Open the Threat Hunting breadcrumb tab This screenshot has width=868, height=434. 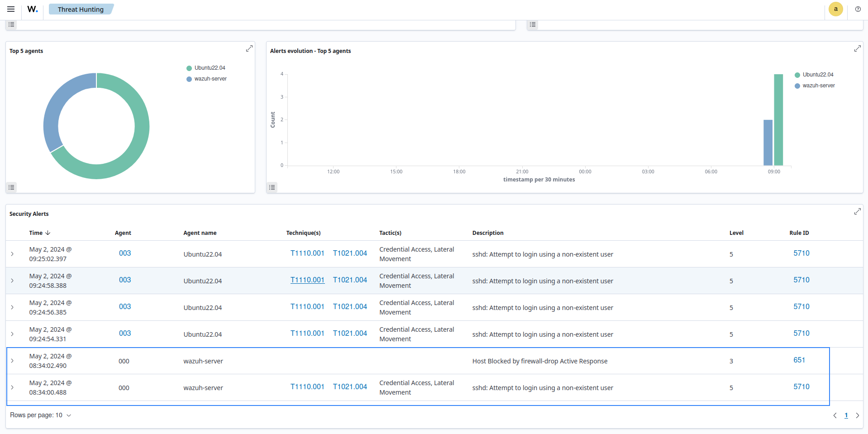pos(81,9)
